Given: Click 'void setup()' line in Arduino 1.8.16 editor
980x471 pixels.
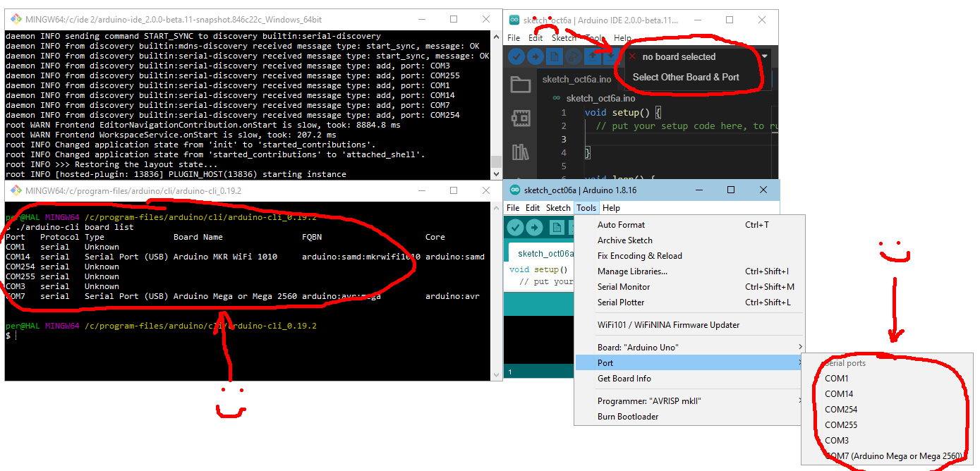Looking at the screenshot, I should coord(538,269).
